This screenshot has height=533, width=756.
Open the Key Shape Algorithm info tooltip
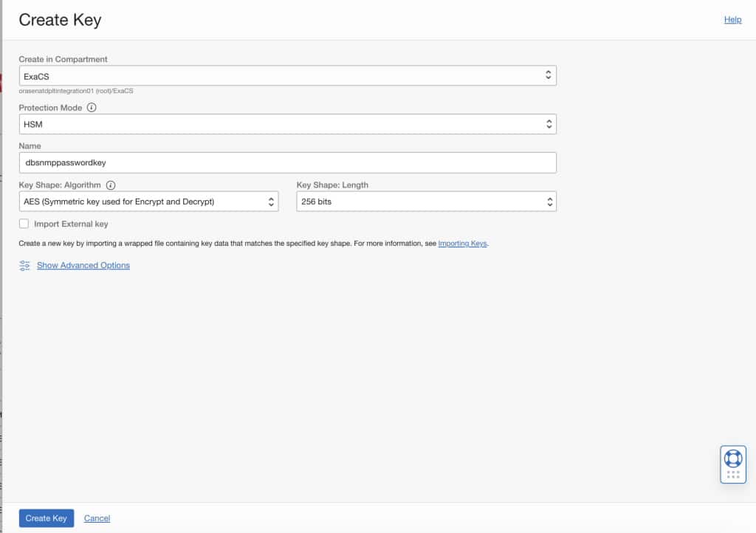109,185
